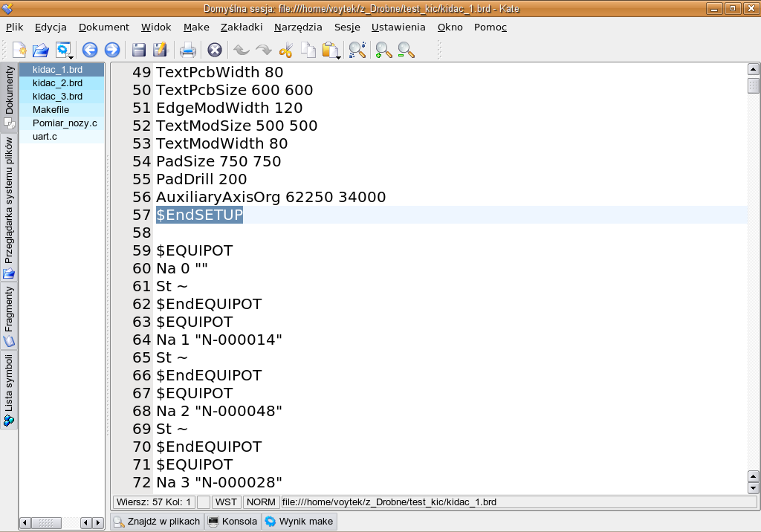Open the recent files dropdown icon
This screenshot has height=532, width=761.
pos(64,50)
